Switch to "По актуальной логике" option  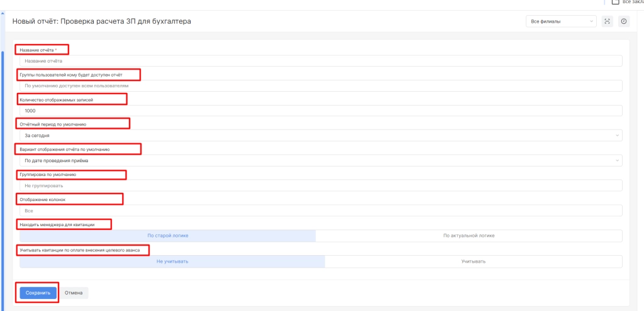point(469,236)
